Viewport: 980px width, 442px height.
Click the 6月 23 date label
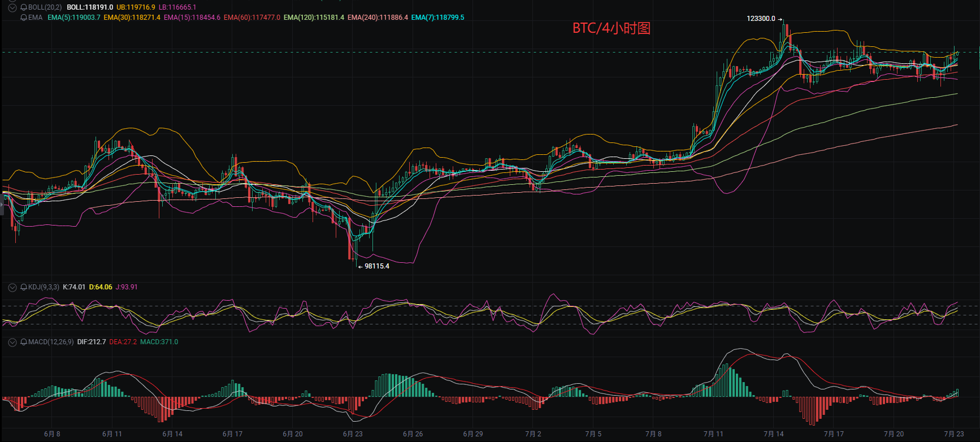click(x=353, y=434)
